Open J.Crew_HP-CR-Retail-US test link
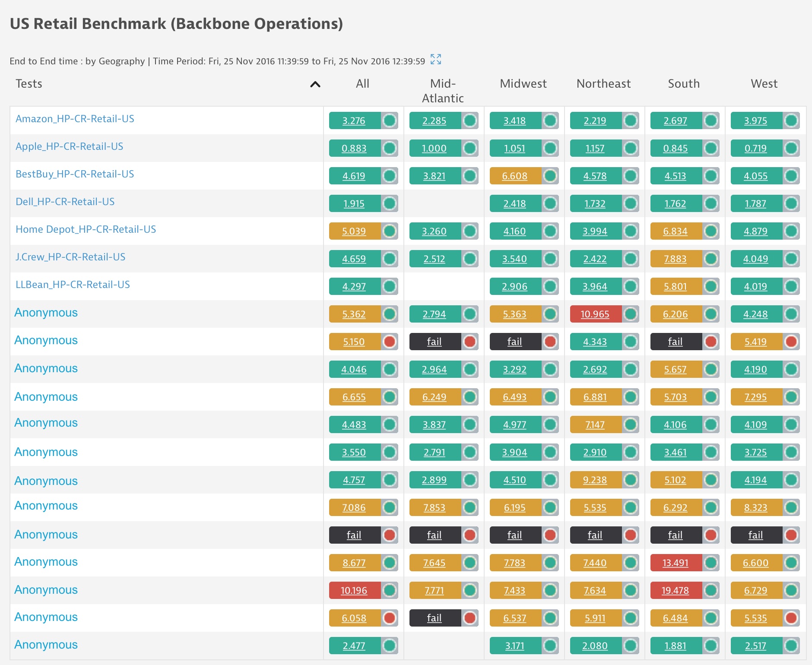The height and width of the screenshot is (665, 812). pos(70,257)
